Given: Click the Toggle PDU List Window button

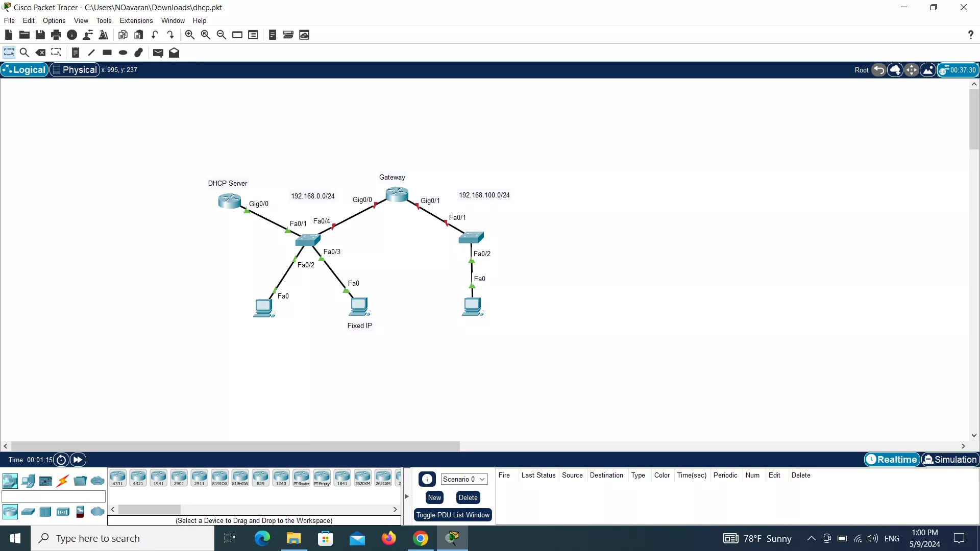Looking at the screenshot, I should pos(453,515).
